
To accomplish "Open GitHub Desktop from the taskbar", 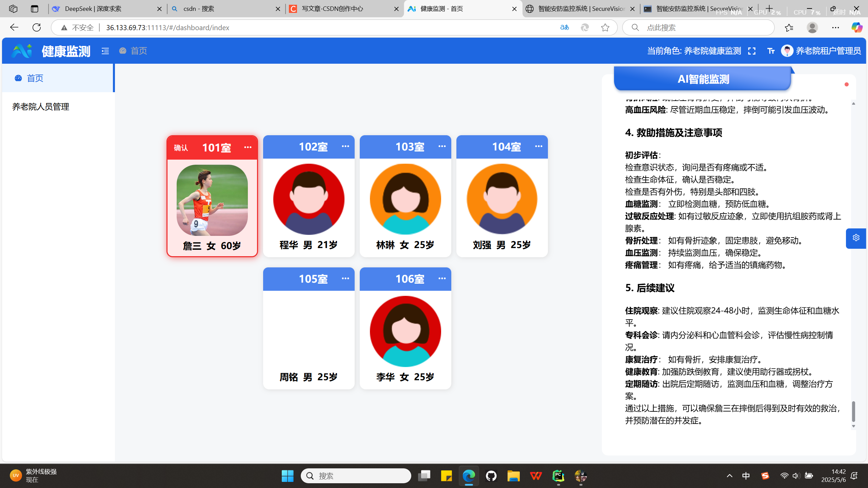I will [491, 476].
